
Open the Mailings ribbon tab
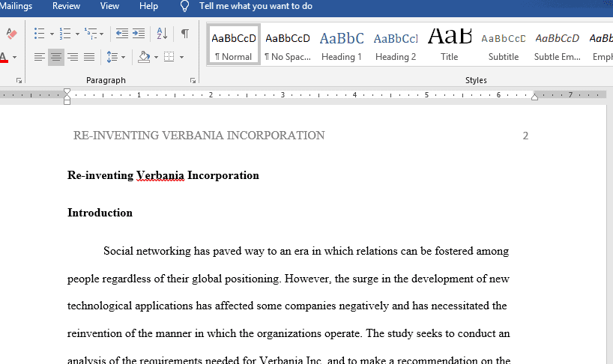(16, 6)
